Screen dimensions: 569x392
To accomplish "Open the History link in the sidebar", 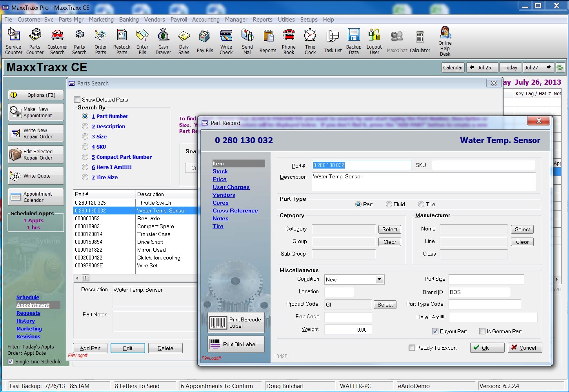I will [25, 321].
